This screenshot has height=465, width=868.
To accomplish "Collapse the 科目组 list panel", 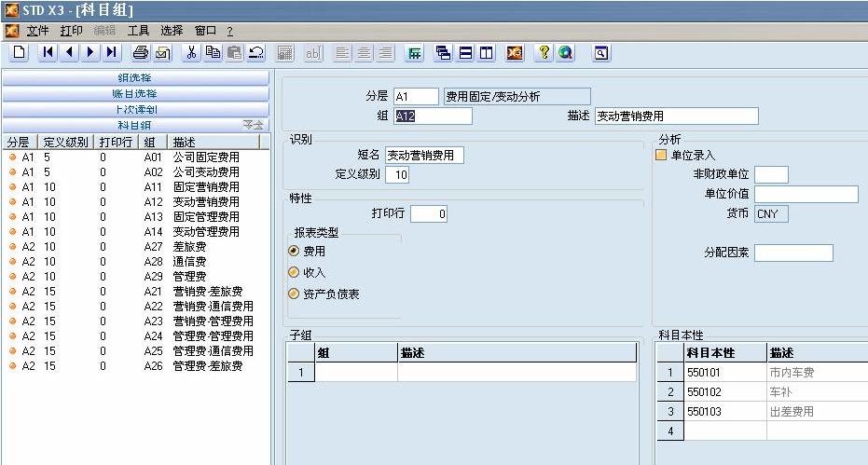I will click(253, 125).
